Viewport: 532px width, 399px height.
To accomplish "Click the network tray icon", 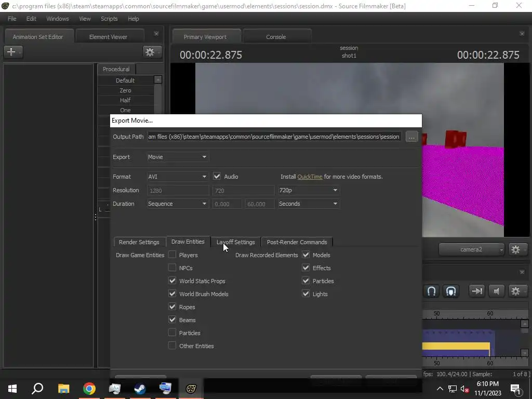I will (453, 389).
